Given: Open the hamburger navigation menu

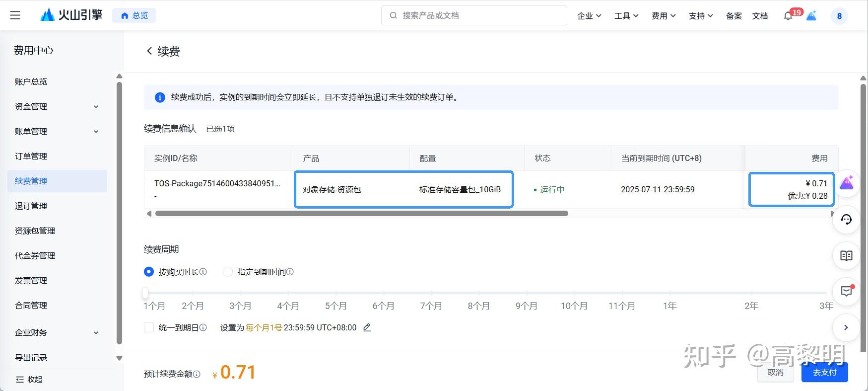Looking at the screenshot, I should click(15, 15).
